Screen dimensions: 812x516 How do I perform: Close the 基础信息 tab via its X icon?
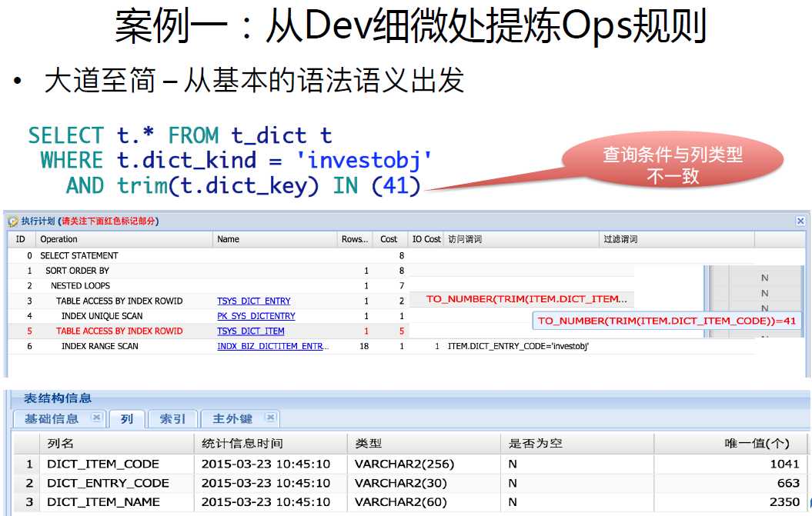click(96, 418)
